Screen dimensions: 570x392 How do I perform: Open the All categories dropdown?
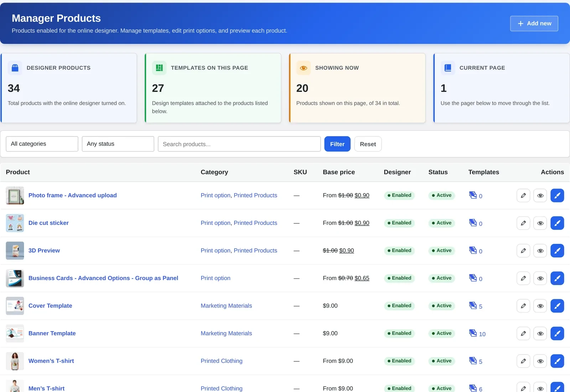[42, 144]
